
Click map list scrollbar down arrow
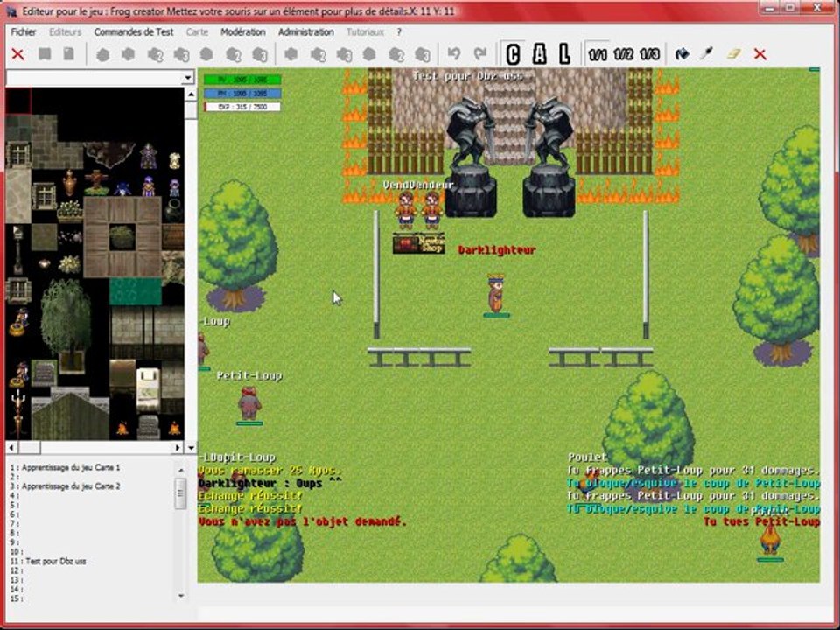coord(181,595)
